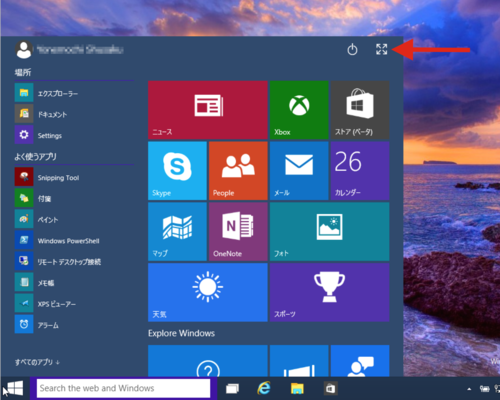This screenshot has height=400, width=500.
Task: Open the power options button
Action: click(x=352, y=50)
